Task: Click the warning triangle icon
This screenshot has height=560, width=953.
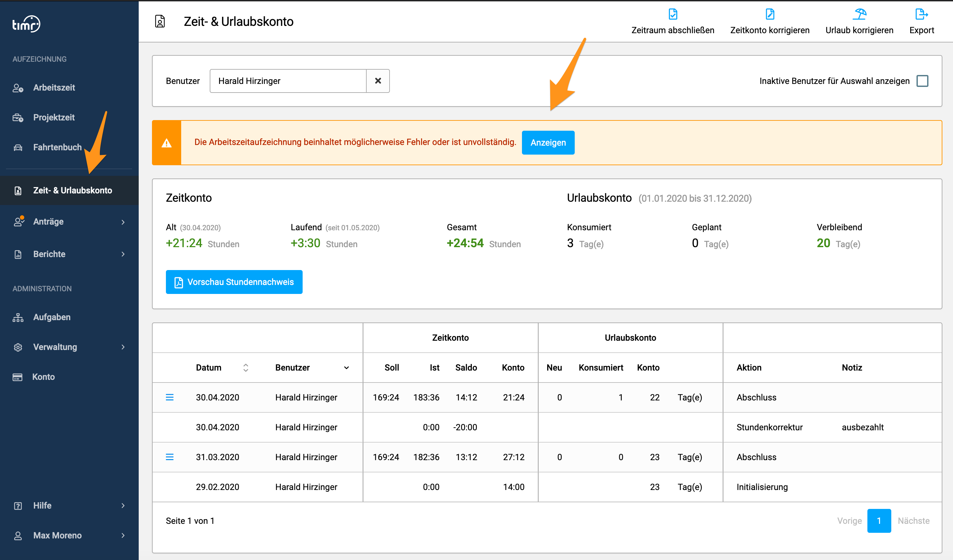Action: pyautogui.click(x=166, y=143)
